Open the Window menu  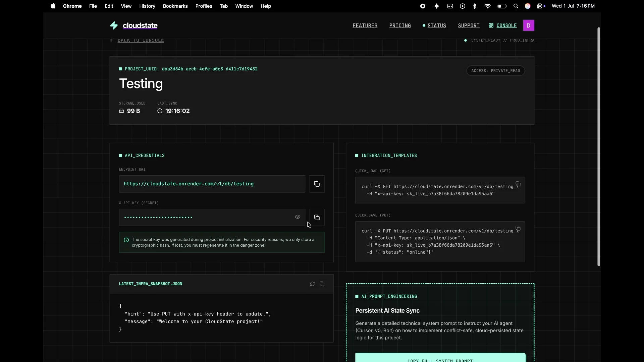point(244,6)
